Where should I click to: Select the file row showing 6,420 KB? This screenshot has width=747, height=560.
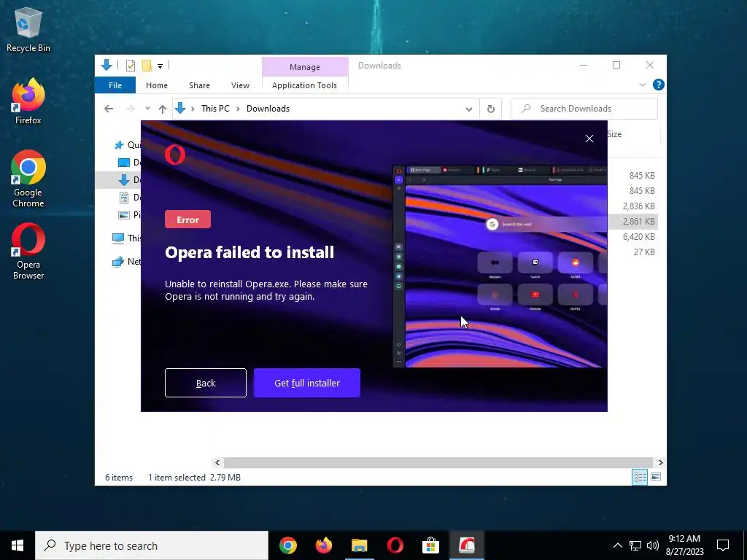pos(639,237)
